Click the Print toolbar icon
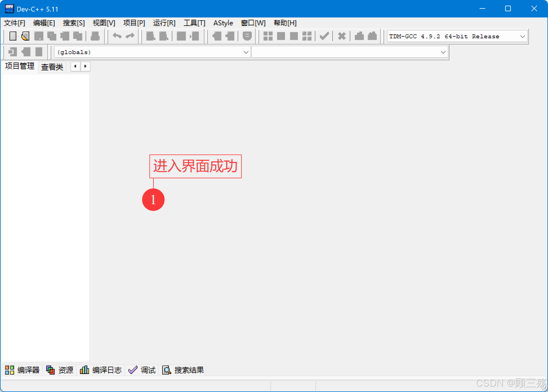 (x=95, y=36)
